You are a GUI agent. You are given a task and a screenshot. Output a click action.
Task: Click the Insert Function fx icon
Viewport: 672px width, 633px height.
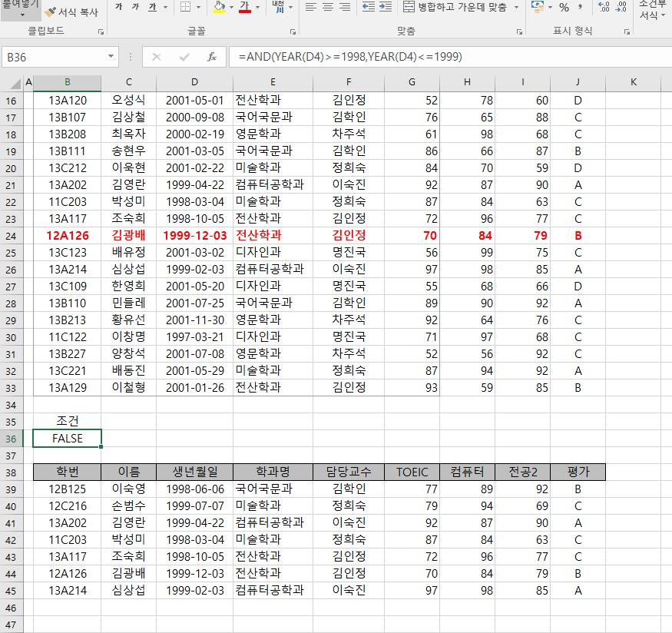[x=212, y=57]
